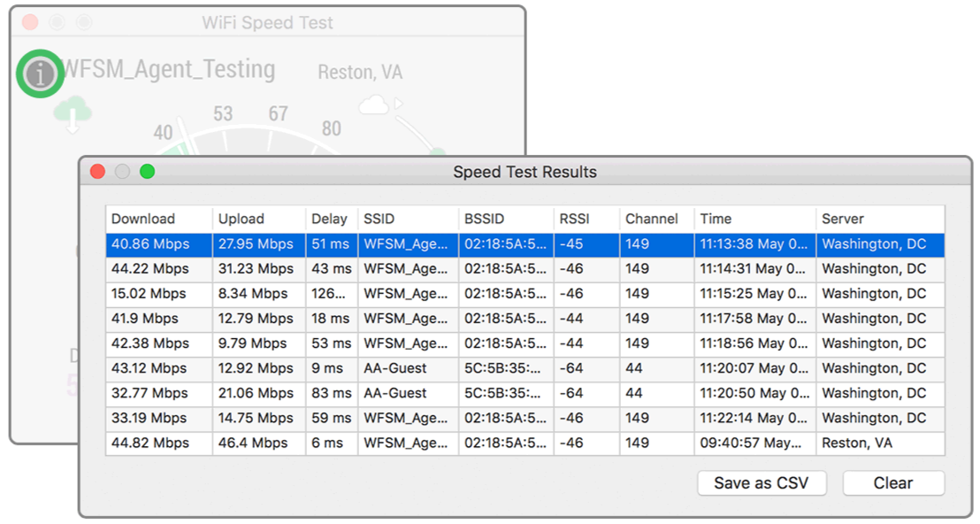The width and height of the screenshot is (980, 524).
Task: Sort results by RSSI column
Action: pyautogui.click(x=586, y=219)
